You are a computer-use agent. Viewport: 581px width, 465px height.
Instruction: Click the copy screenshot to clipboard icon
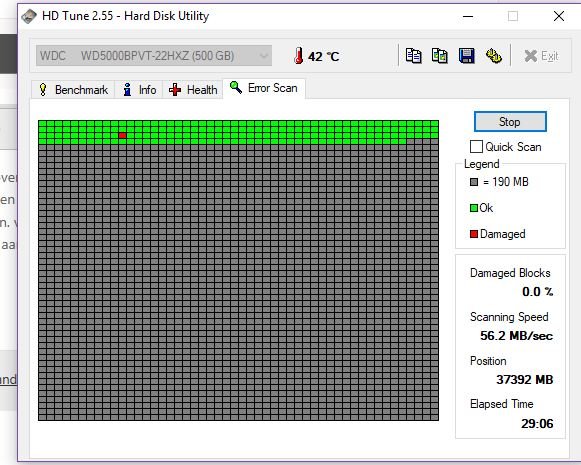coord(440,56)
